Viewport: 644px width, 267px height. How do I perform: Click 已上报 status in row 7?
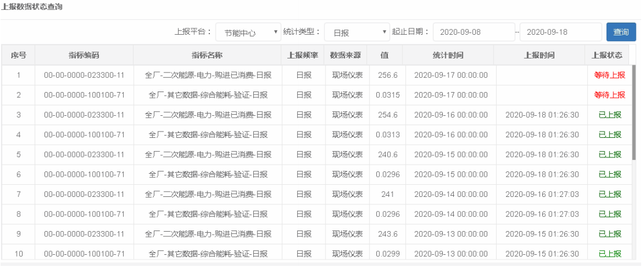[x=610, y=194]
